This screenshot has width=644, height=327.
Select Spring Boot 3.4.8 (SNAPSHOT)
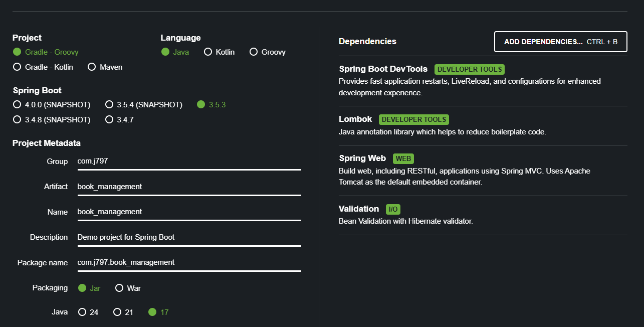coord(52,120)
